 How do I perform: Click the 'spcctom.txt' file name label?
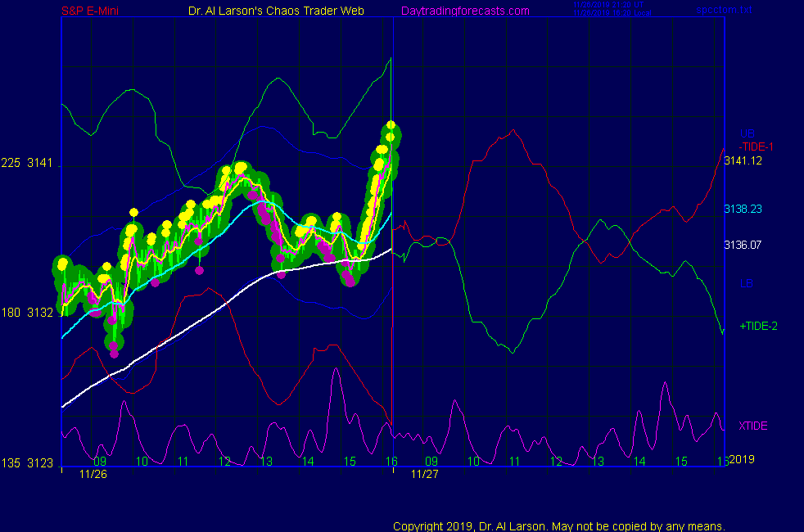[x=724, y=10]
